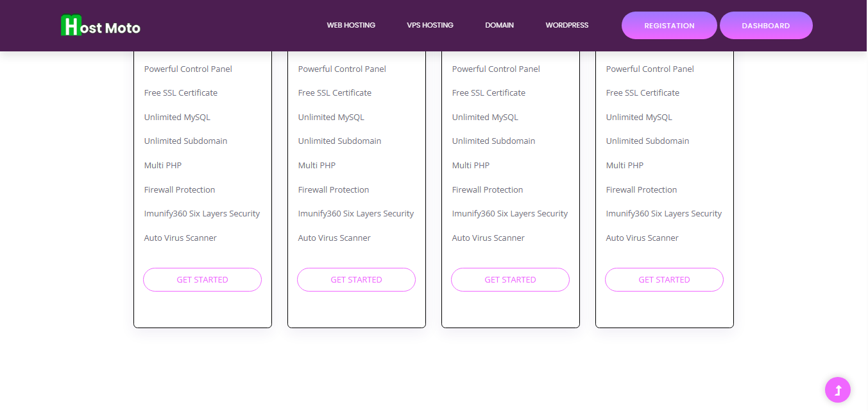Select the Domain nav item
The image size is (868, 411).
pyautogui.click(x=499, y=26)
